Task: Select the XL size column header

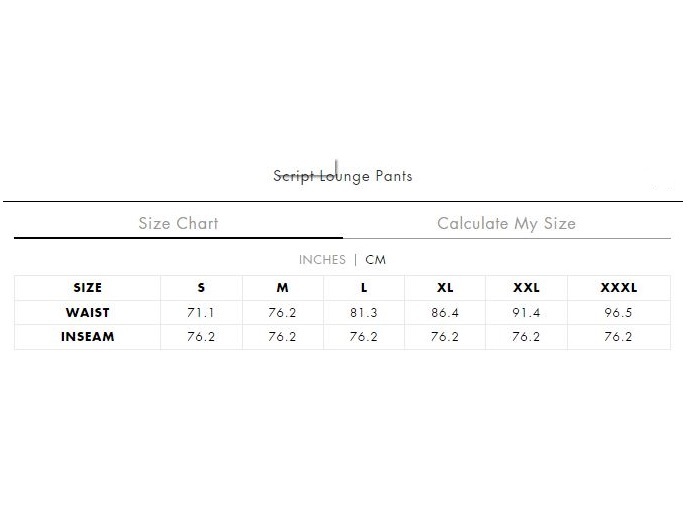Action: pyautogui.click(x=445, y=288)
